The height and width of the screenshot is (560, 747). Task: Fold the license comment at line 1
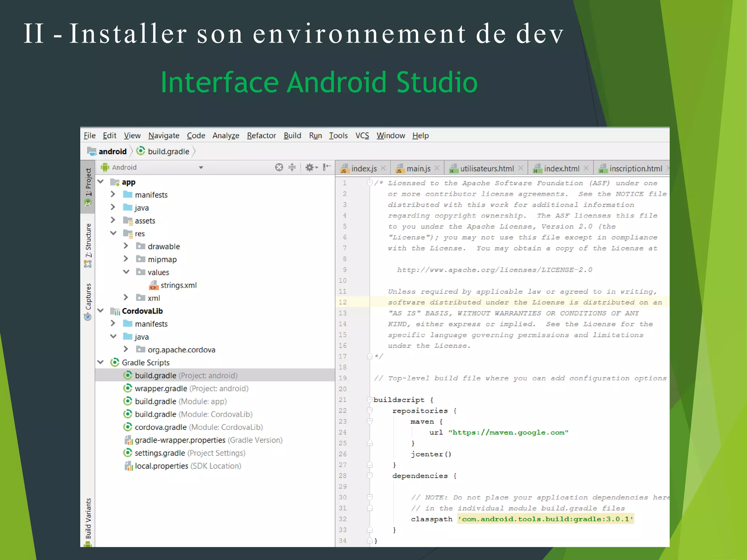click(x=369, y=183)
